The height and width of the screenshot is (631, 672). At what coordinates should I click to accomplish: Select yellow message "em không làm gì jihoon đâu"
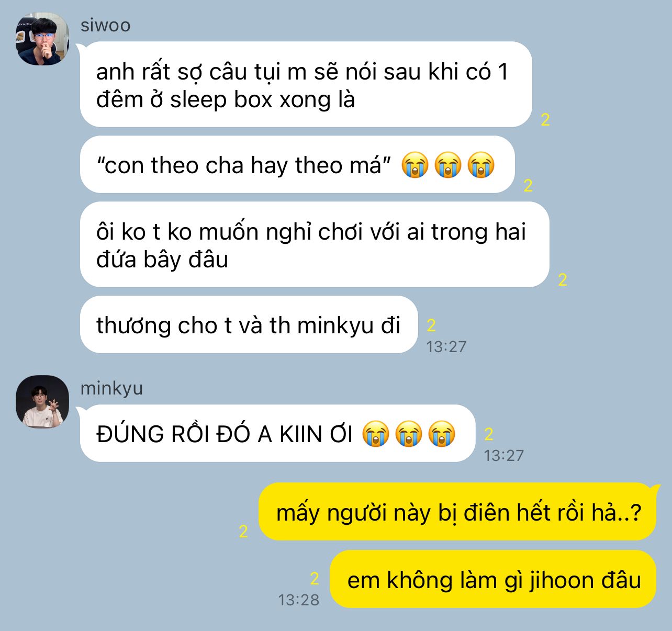pyautogui.click(x=493, y=579)
